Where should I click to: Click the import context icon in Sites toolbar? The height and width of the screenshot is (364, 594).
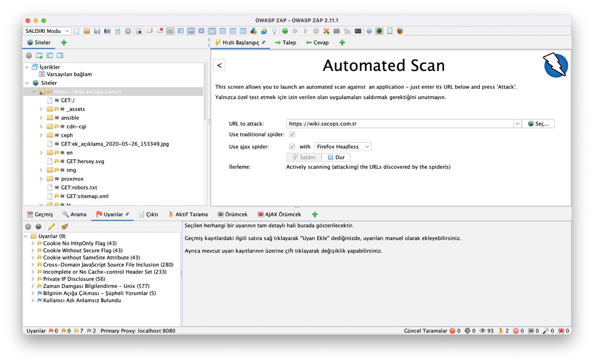(x=49, y=56)
